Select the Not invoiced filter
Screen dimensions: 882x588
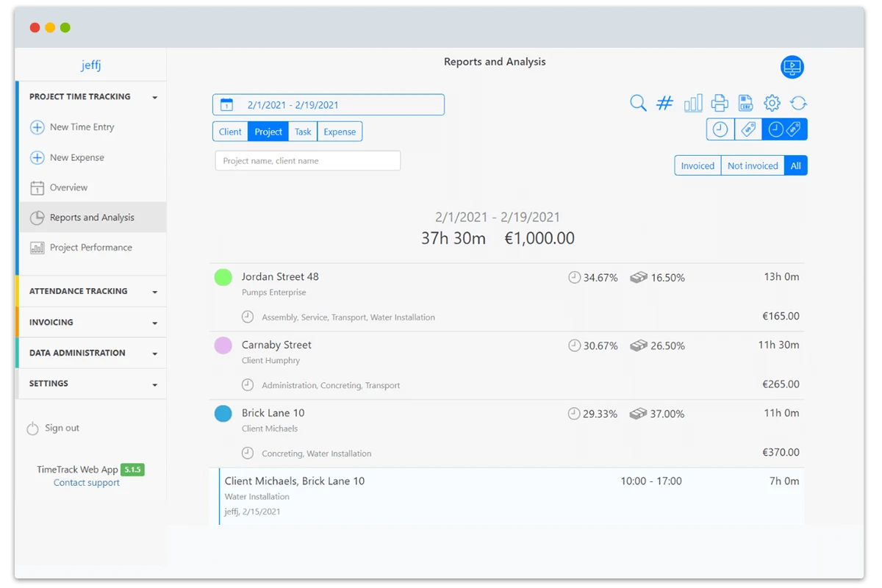752,166
